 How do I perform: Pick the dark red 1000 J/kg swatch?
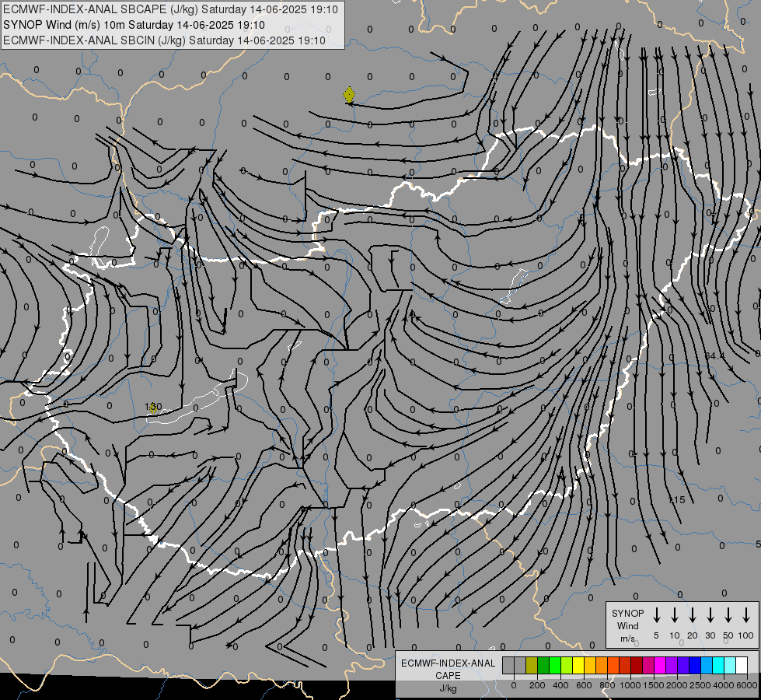coord(637,665)
